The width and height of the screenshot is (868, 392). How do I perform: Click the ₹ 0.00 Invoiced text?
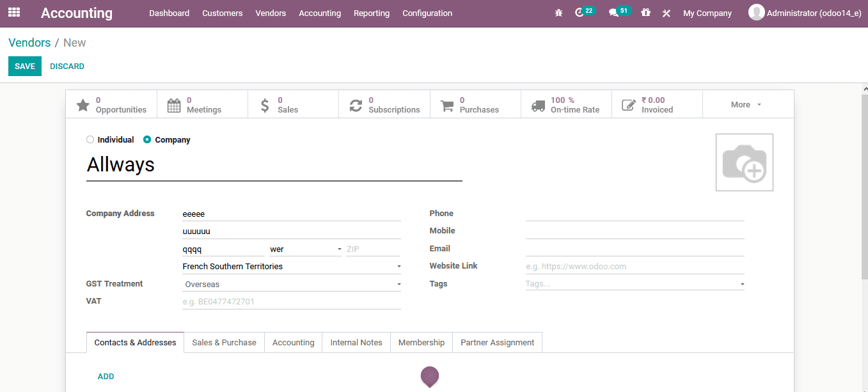coord(657,105)
